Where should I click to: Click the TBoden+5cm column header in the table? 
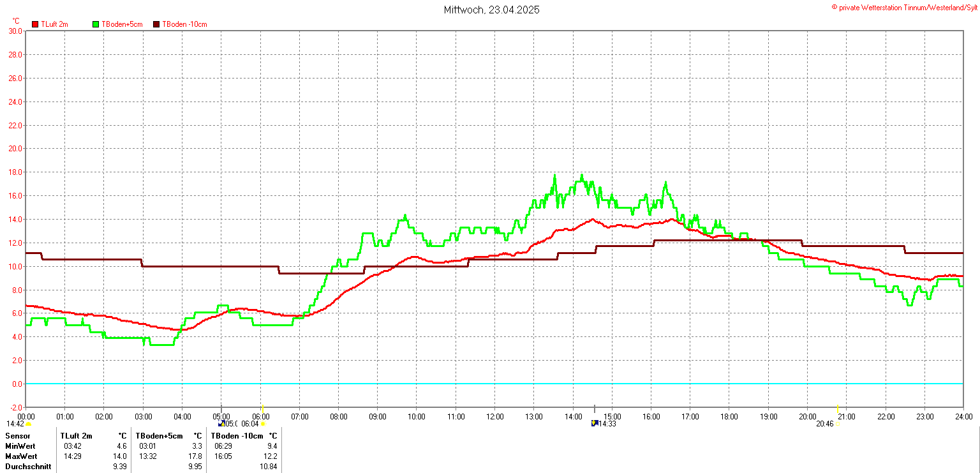point(159,436)
